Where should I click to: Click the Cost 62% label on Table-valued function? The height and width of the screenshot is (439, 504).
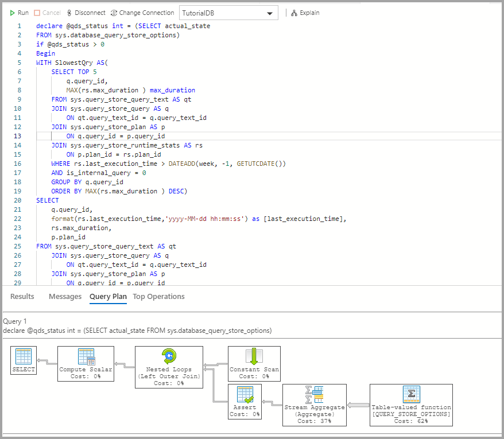tap(411, 419)
